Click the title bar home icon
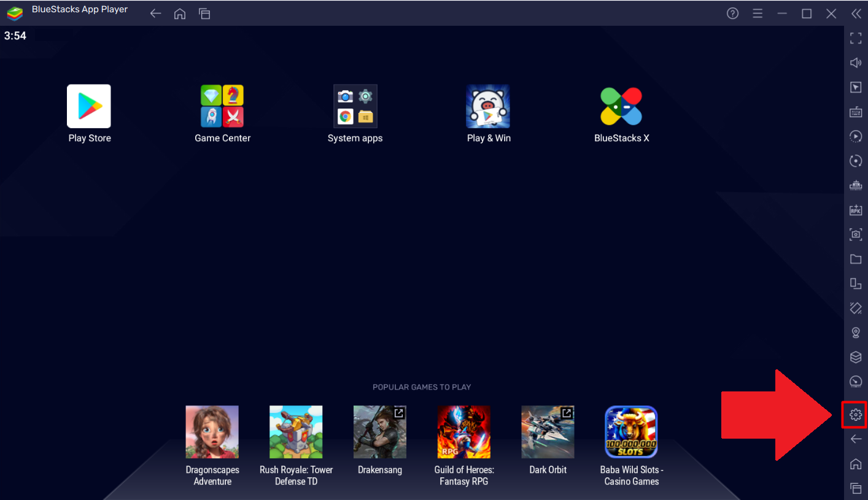This screenshot has height=500, width=868. pyautogui.click(x=180, y=13)
